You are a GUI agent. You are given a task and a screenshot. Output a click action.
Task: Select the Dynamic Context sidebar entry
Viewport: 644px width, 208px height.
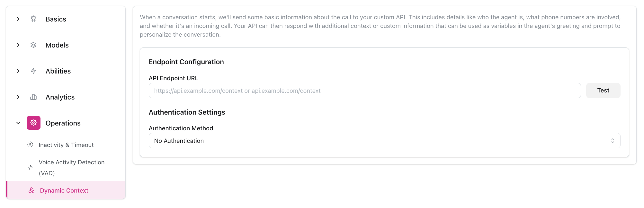tap(64, 190)
